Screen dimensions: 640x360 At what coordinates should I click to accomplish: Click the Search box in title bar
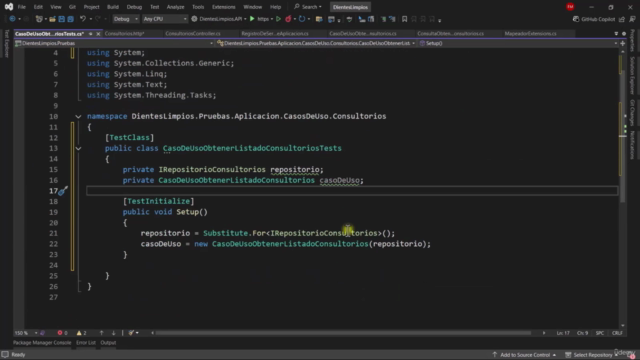[x=308, y=7]
